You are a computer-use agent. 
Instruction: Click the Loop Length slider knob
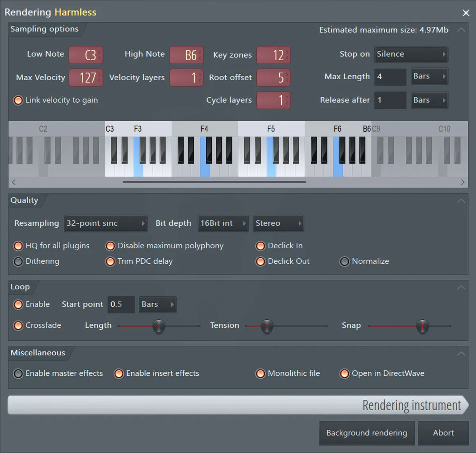click(159, 326)
